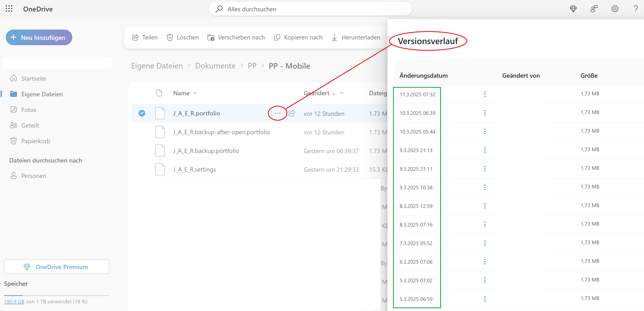The width and height of the screenshot is (644, 311).
Task: Open J_A_E_R.backup-after-open.portfolio file
Action: point(222,132)
